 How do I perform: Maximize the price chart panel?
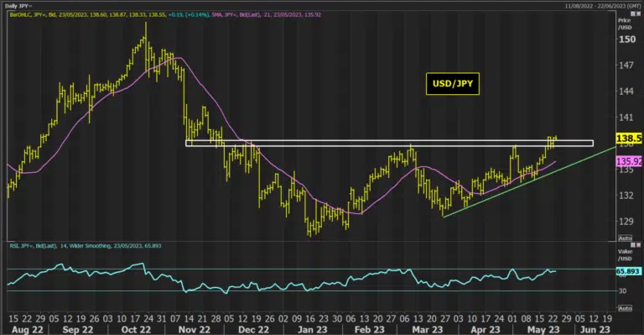click(633, 14)
